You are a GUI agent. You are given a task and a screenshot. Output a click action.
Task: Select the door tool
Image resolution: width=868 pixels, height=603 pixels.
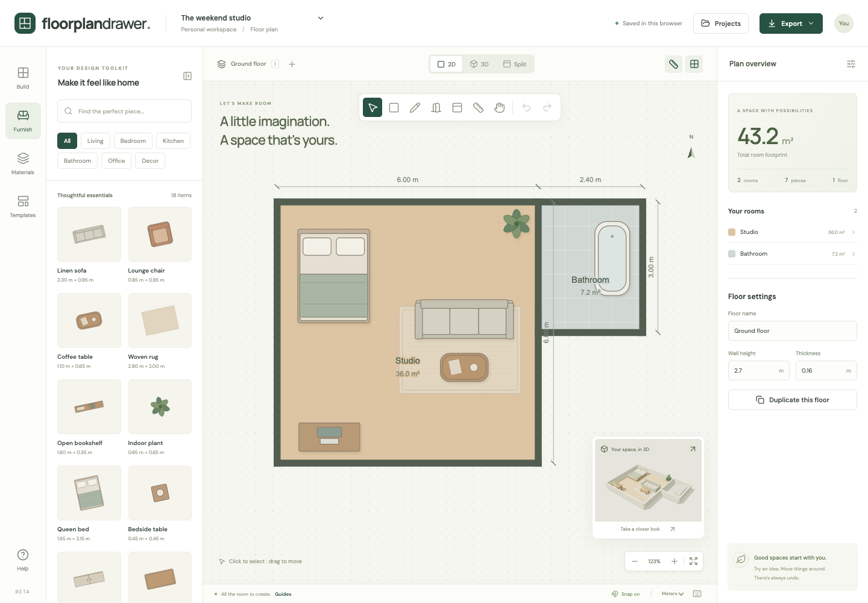(x=436, y=107)
